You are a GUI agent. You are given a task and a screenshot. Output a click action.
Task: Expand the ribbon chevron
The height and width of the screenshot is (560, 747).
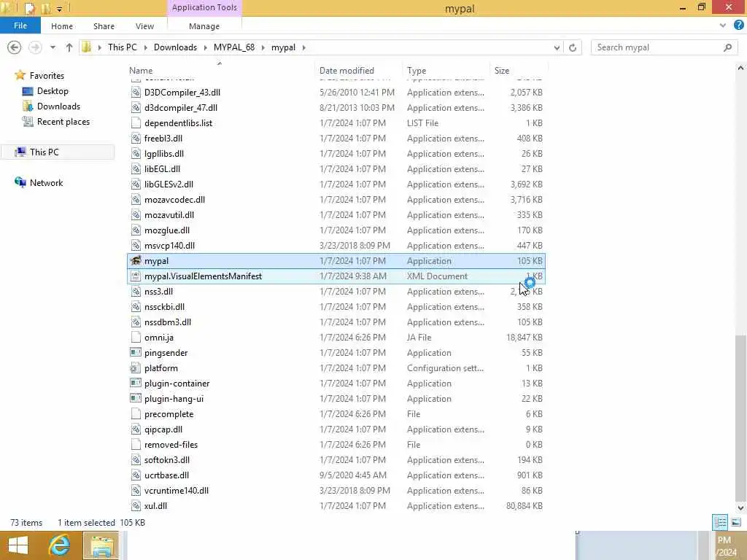(723, 26)
